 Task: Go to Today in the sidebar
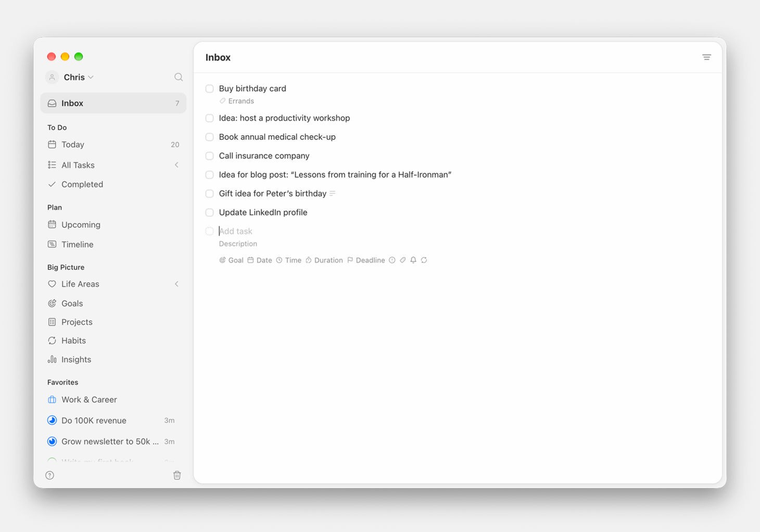tap(113, 145)
